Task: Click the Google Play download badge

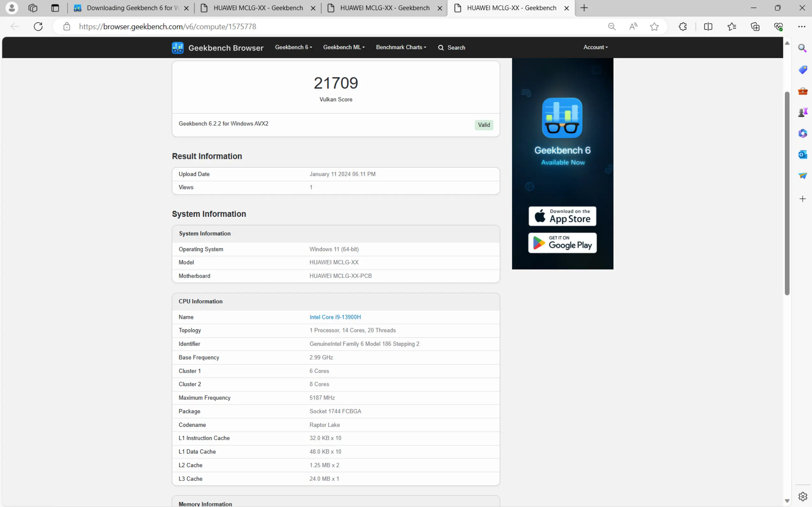Action: point(562,243)
